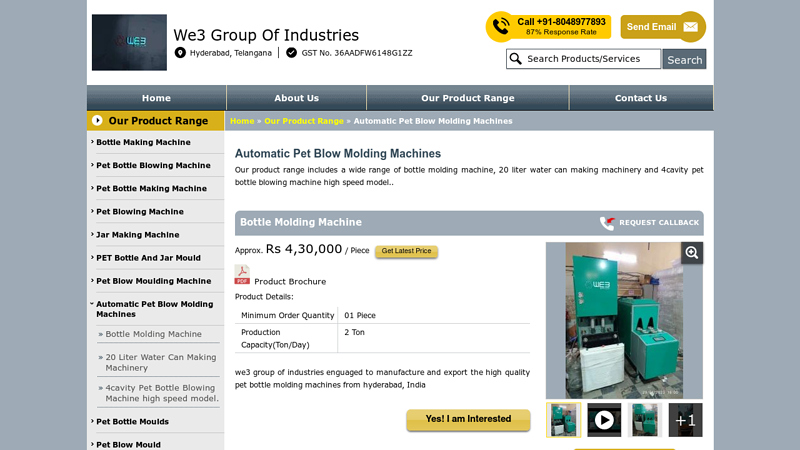Screen dimensions: 800x450
Task: Open Pet Bottle Moulds category
Action: (x=132, y=421)
